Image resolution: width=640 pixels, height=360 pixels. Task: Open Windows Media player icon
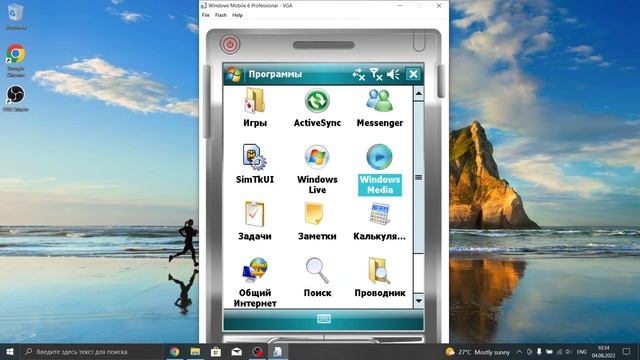(380, 157)
